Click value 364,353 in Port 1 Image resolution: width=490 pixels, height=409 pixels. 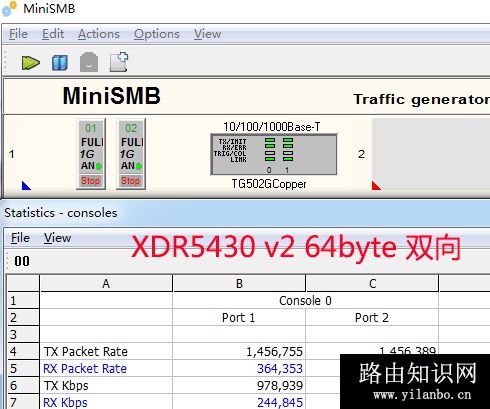[280, 369]
